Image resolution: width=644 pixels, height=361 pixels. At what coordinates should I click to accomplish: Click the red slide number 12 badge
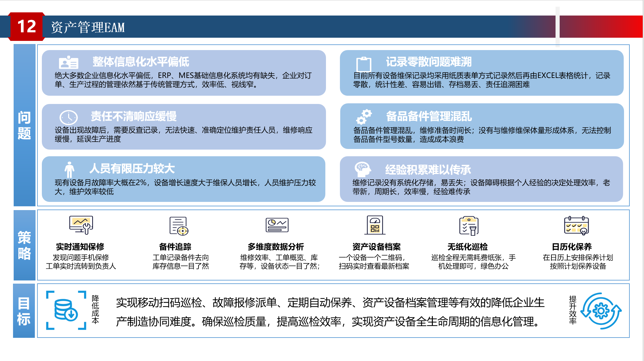tap(27, 26)
